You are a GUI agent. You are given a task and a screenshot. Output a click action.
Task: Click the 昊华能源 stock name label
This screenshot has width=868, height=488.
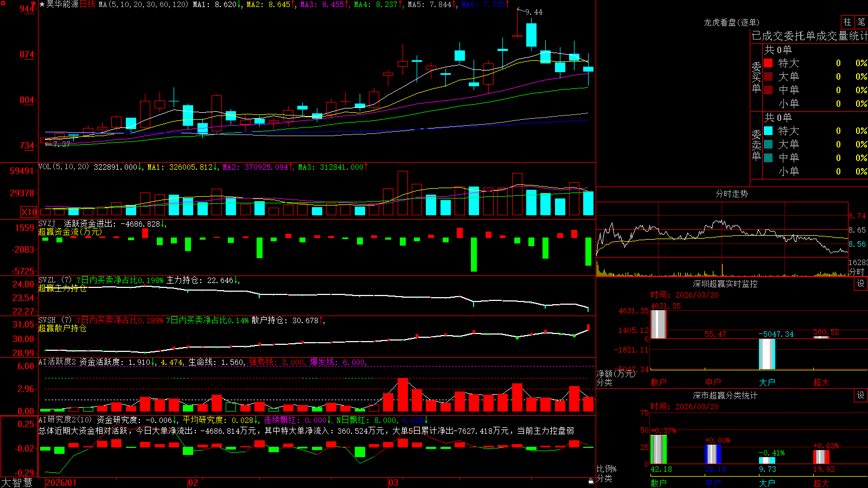[x=62, y=4]
